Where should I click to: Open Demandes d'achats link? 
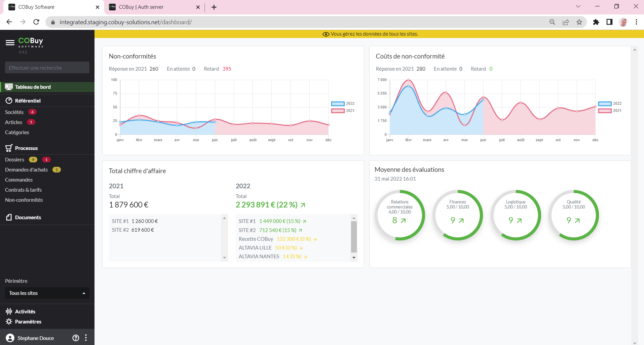[26, 170]
